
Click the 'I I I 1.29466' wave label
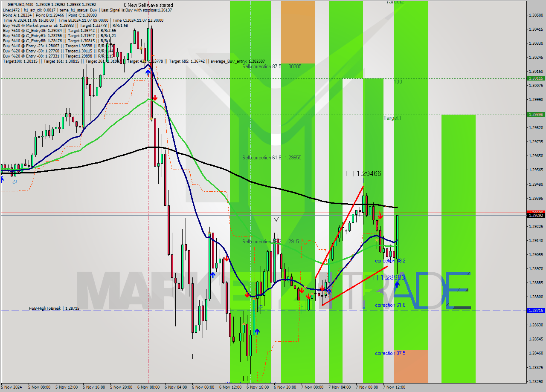tap(363, 173)
